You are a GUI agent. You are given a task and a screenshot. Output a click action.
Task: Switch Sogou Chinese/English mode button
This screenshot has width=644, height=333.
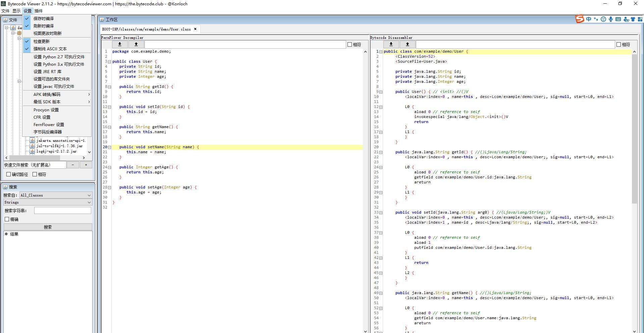coord(589,19)
